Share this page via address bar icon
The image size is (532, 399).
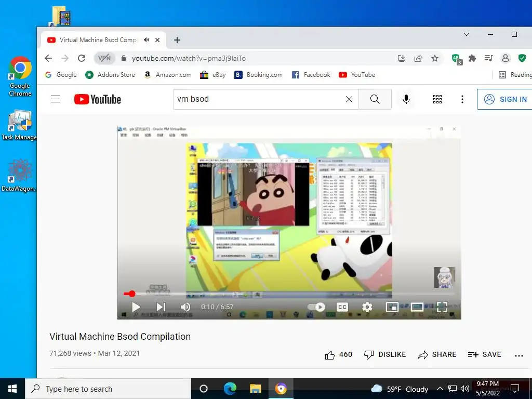(x=418, y=58)
